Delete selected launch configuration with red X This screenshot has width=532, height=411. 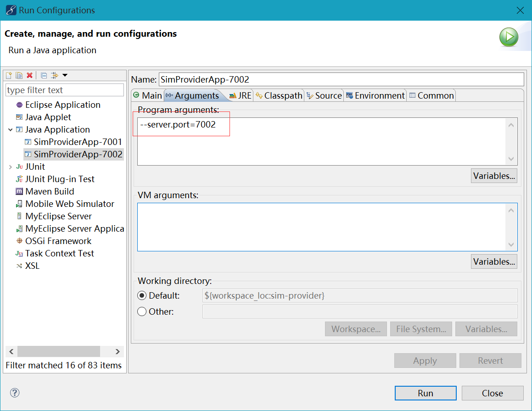[29, 75]
